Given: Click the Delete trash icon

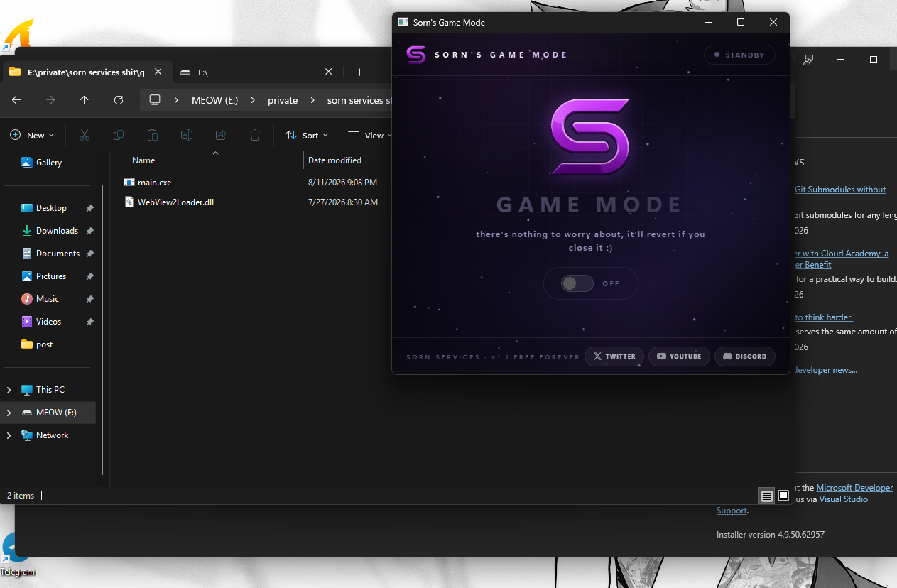Looking at the screenshot, I should click(255, 135).
